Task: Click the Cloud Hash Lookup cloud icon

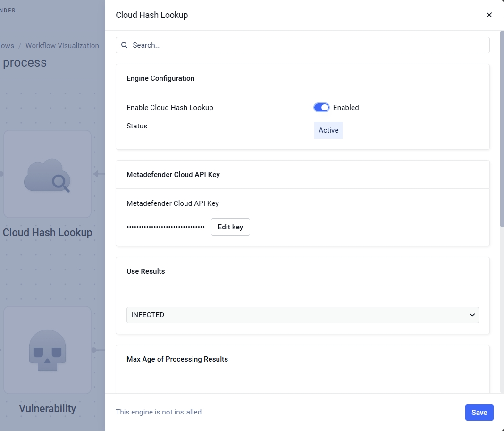Action: (47, 175)
